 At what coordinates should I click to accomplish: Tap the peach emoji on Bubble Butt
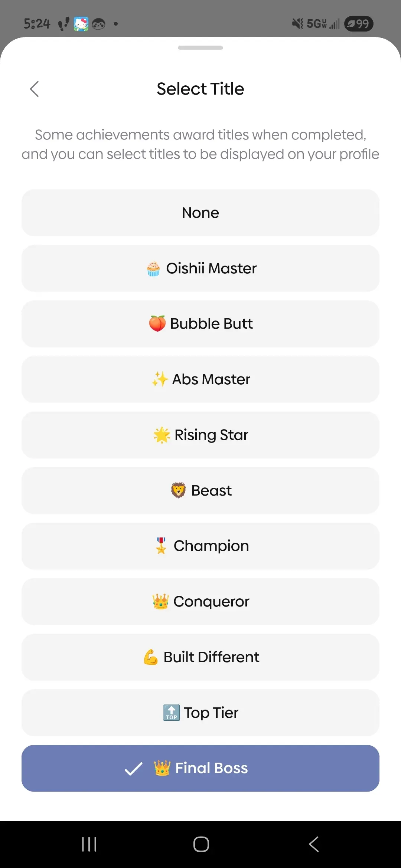point(157,323)
